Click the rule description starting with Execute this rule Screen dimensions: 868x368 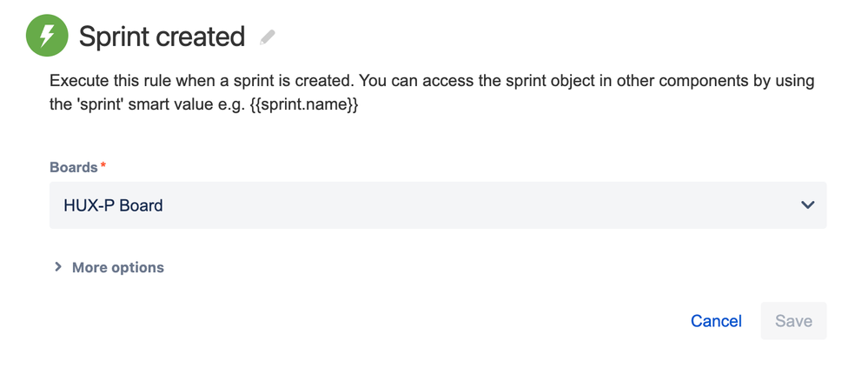click(432, 93)
